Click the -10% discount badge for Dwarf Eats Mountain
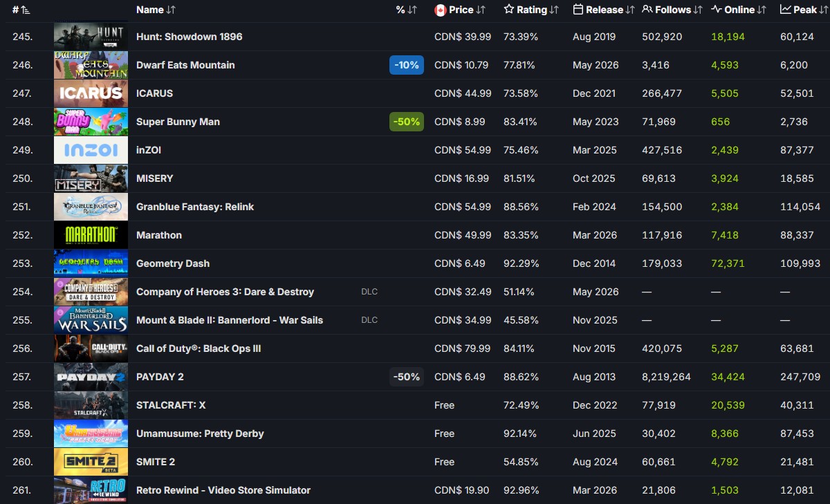This screenshot has height=504, width=830. (407, 65)
